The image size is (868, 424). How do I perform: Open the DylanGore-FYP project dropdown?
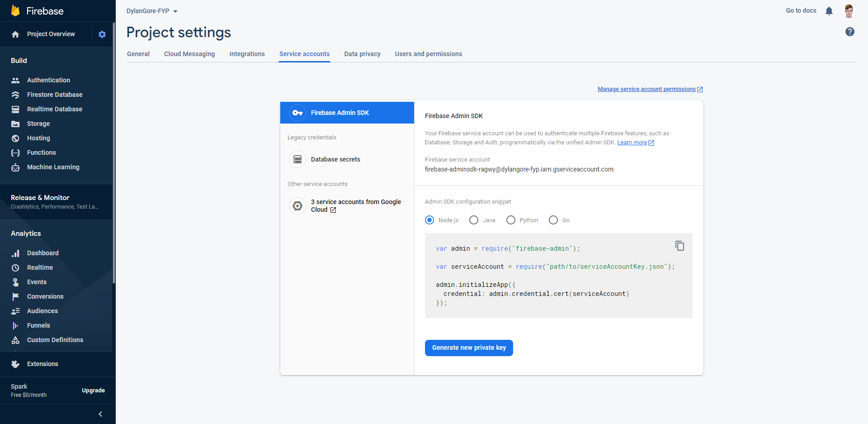[152, 11]
